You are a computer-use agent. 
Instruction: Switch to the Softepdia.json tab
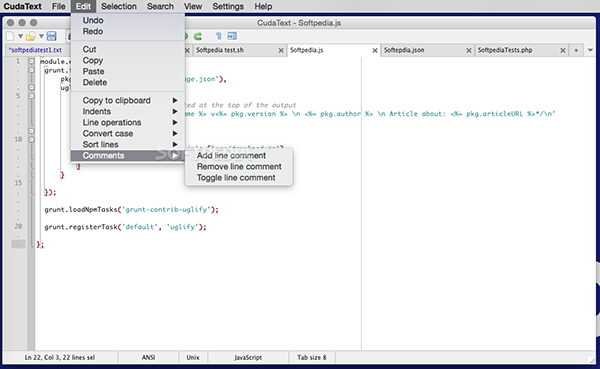404,50
